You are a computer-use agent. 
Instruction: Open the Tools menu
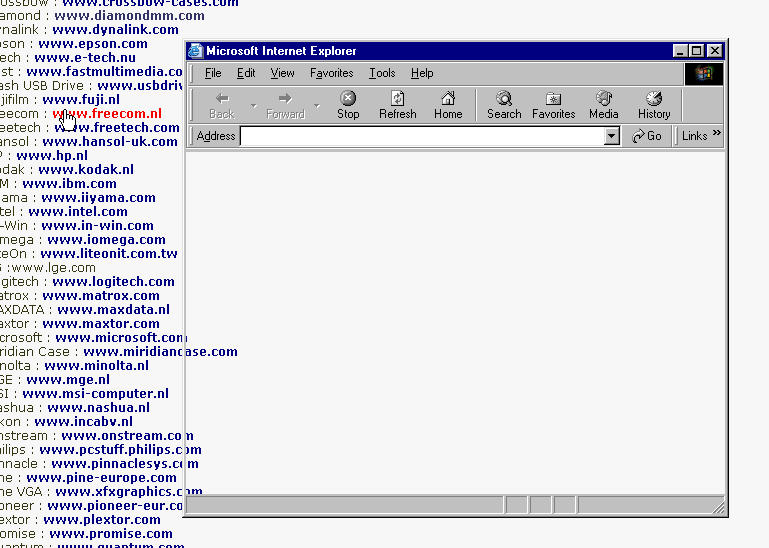click(x=382, y=73)
